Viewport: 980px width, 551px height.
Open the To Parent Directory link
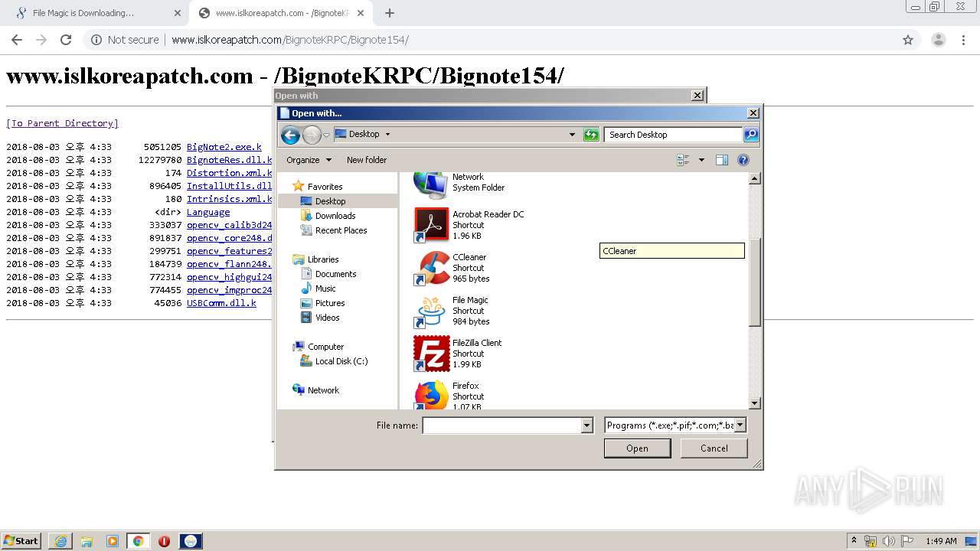pos(62,123)
